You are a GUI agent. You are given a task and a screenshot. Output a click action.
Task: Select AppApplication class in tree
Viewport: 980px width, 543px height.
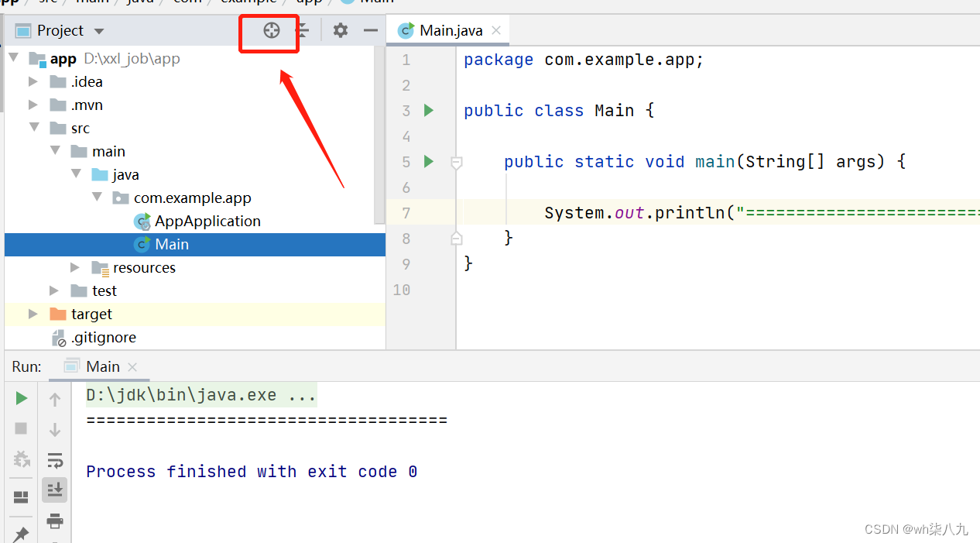(x=207, y=222)
